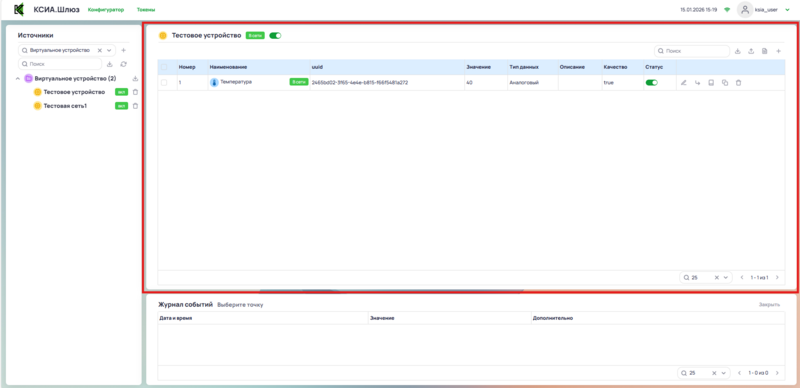The width and height of the screenshot is (800, 388).
Task: Click the refresh icon in Источники panel
Action: pyautogui.click(x=123, y=64)
